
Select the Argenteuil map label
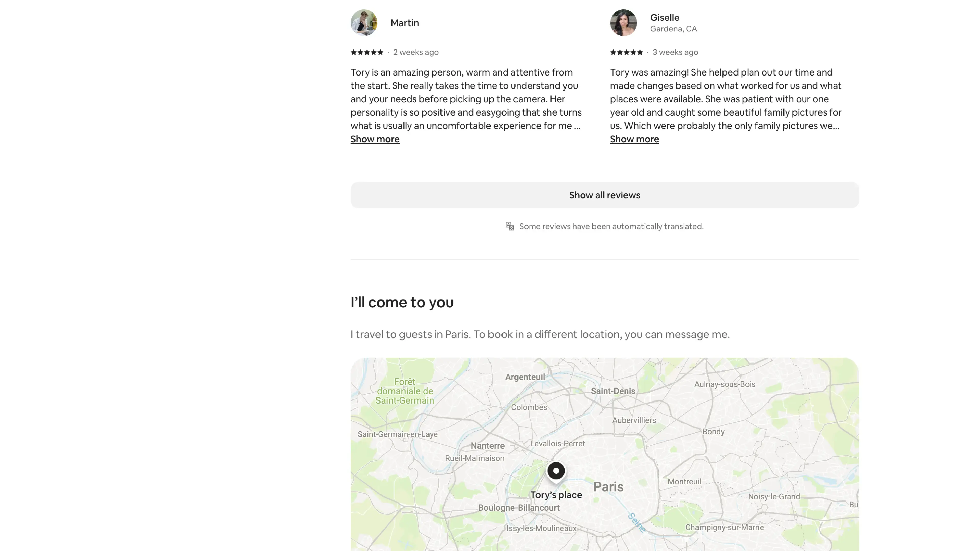pos(525,377)
